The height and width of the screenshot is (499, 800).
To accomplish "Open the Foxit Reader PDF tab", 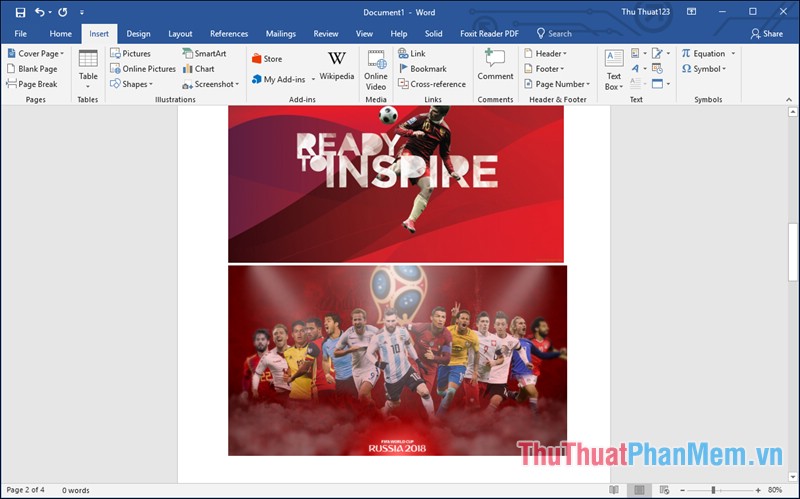I will (x=489, y=34).
